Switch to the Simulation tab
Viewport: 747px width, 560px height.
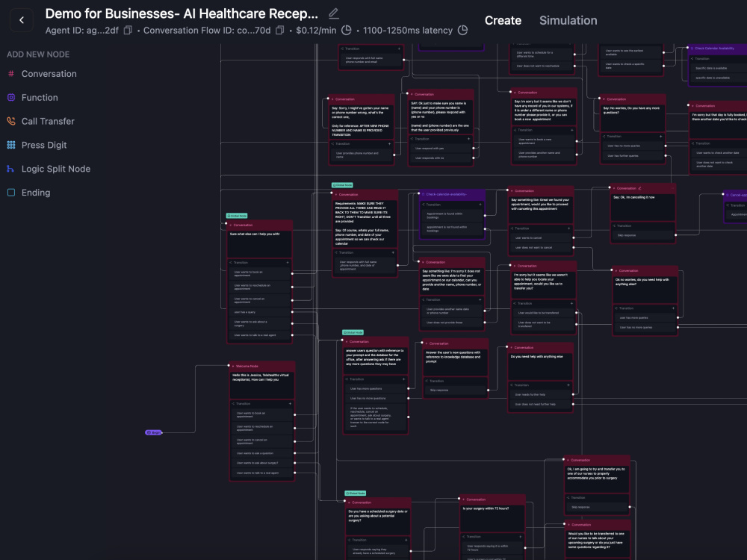568,20
